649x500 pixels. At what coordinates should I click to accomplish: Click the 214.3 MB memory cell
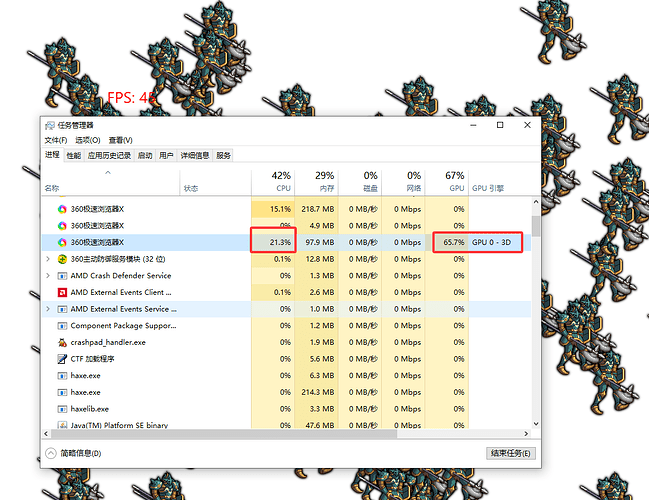click(x=317, y=392)
